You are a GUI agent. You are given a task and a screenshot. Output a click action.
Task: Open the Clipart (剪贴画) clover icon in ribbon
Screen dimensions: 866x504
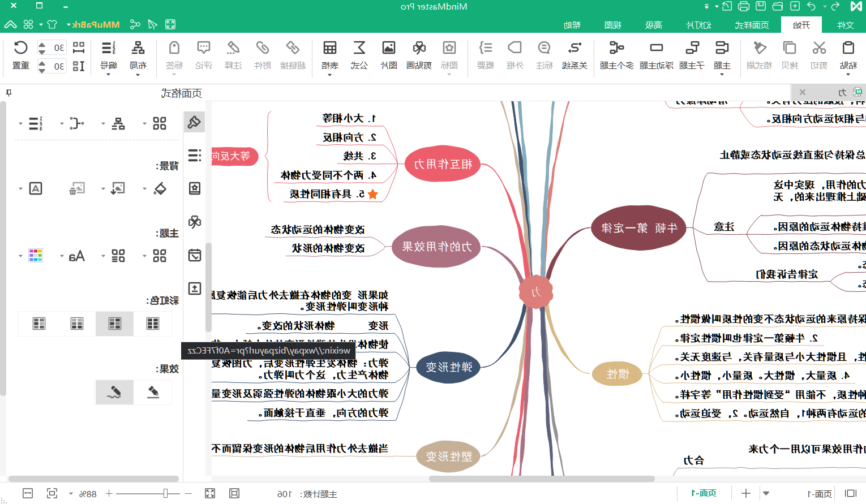[x=419, y=48]
